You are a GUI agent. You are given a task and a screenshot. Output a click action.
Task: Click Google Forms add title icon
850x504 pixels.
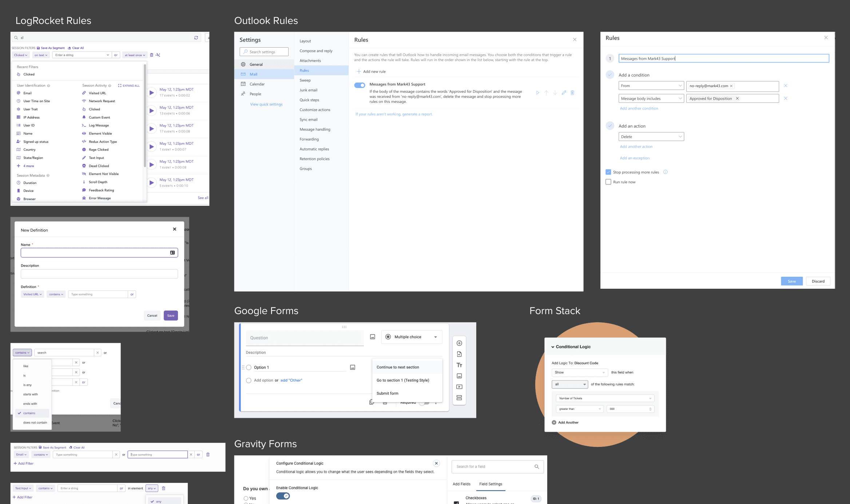point(459,365)
